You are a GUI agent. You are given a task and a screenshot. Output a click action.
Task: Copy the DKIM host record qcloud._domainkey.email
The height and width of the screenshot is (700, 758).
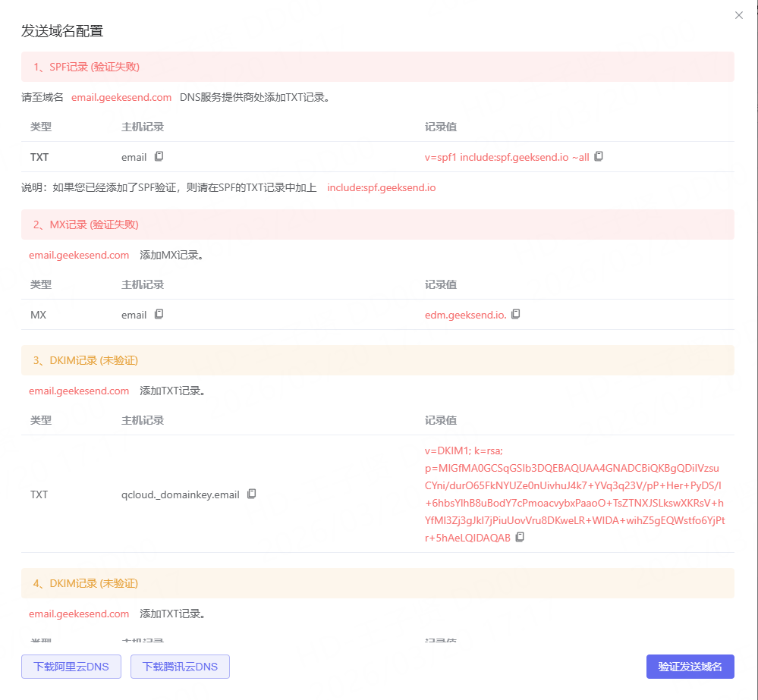[250, 494]
